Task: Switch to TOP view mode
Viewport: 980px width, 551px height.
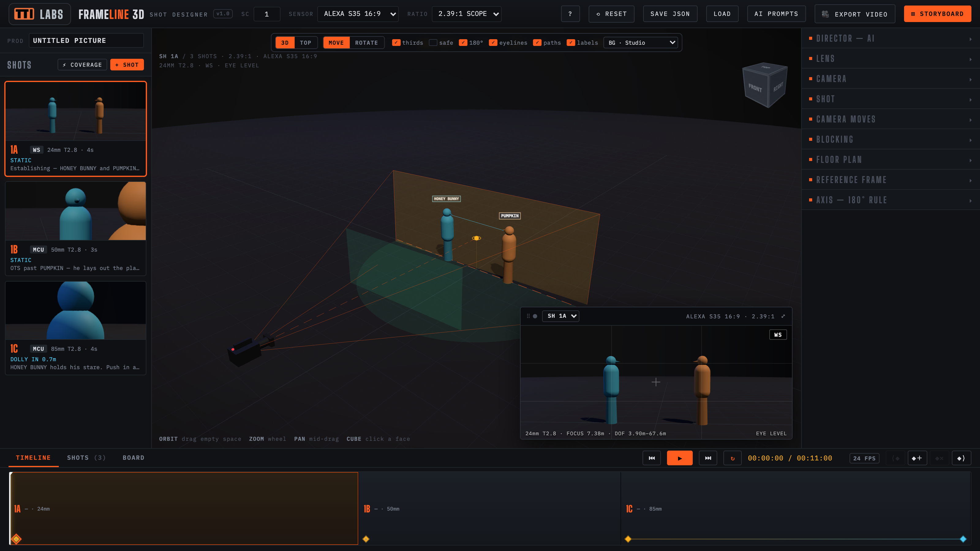Action: coord(306,43)
